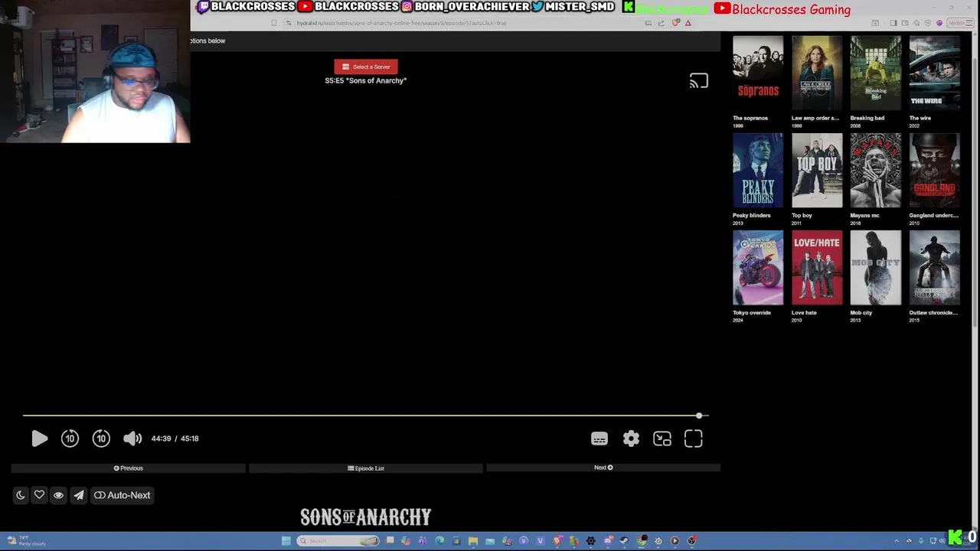Open the player settings gear
980x551 pixels.
click(631, 439)
